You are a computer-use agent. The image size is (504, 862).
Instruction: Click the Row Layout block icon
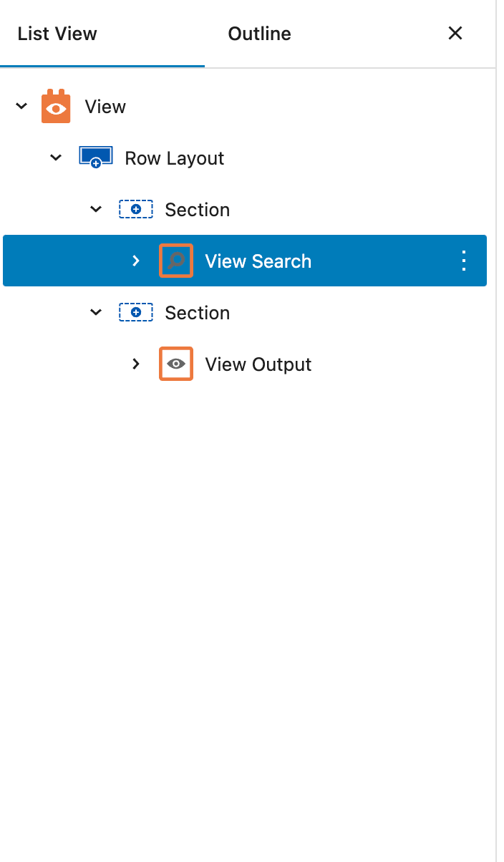pyautogui.click(x=96, y=158)
